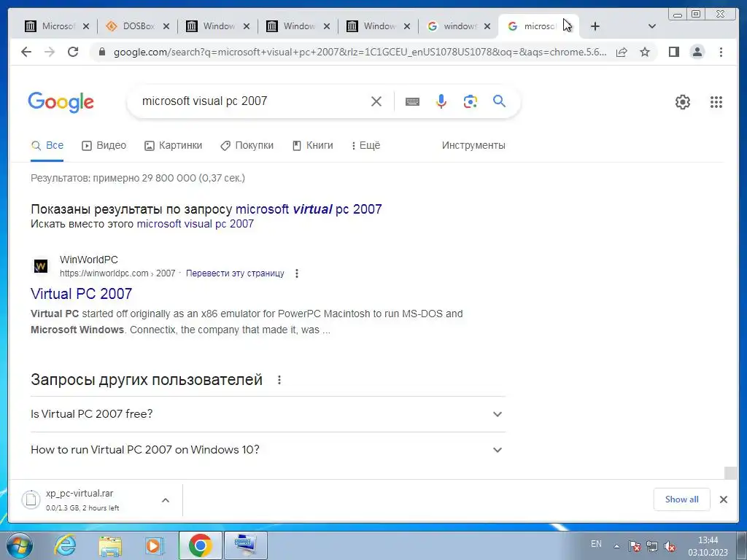The image size is (747, 560).
Task: Submit search with magnifier icon
Action: (499, 101)
